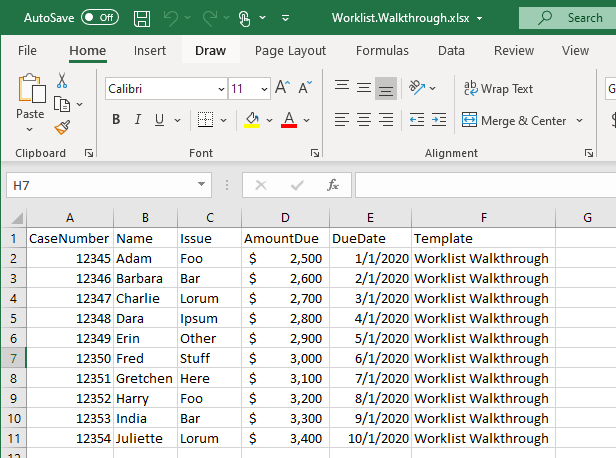
Task: Open Clipboard pane dialog launcher
Action: coord(89,153)
